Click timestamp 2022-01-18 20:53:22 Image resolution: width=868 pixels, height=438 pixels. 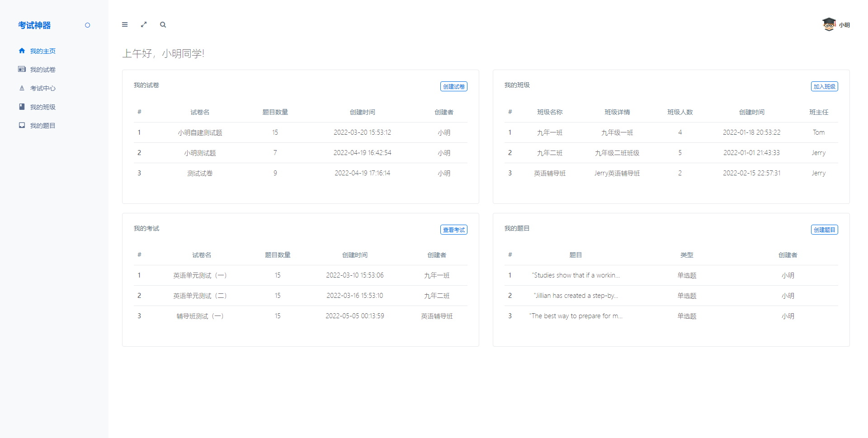click(x=752, y=132)
